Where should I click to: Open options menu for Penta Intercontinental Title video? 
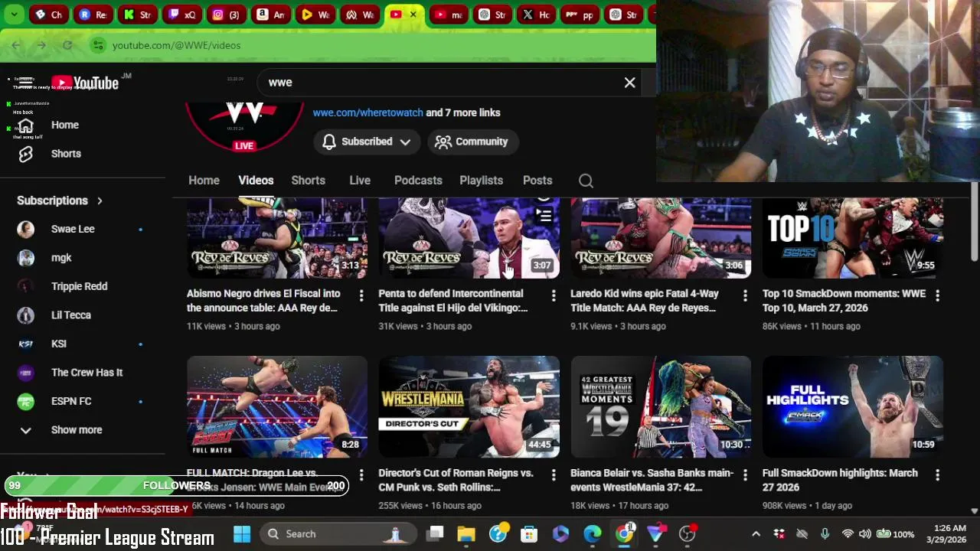tap(554, 295)
